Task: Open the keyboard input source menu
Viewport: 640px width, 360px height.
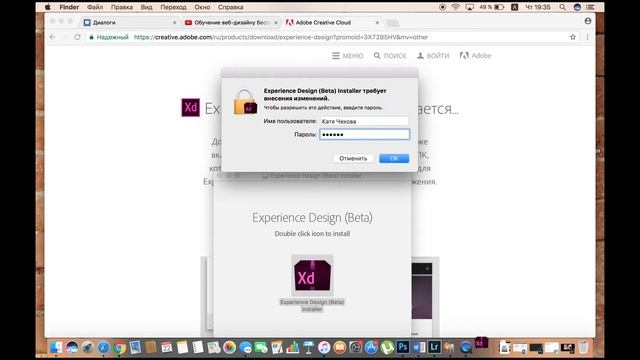Action: pyautogui.click(x=515, y=7)
